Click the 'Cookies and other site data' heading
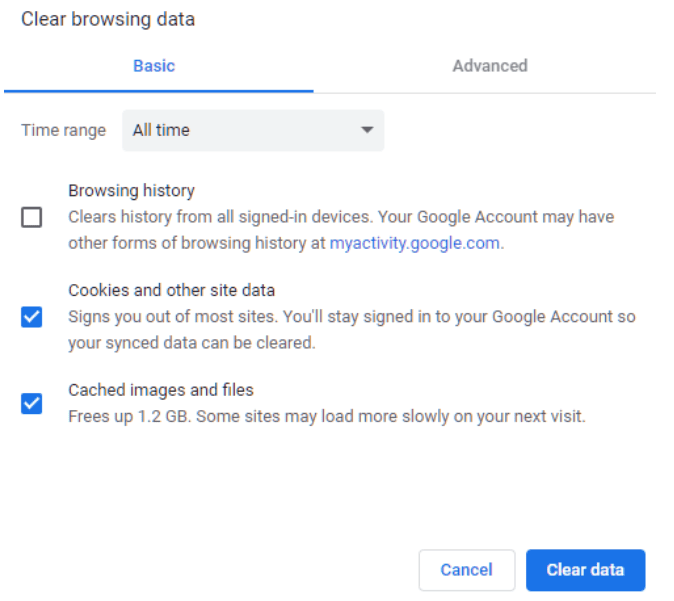Image resolution: width=674 pixels, height=601 pixels. tap(171, 290)
